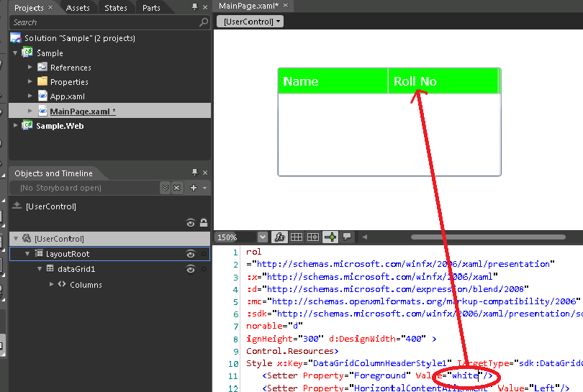Screen dimensions: 583x392
Task: Click the zoom value field showing 150%
Action: (235, 237)
